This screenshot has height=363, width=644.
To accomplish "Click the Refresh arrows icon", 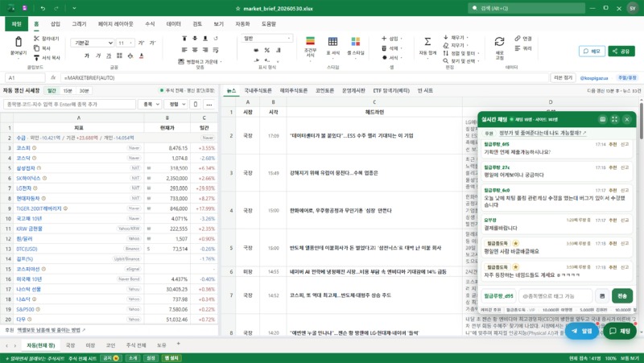I will pyautogui.click(x=499, y=42).
